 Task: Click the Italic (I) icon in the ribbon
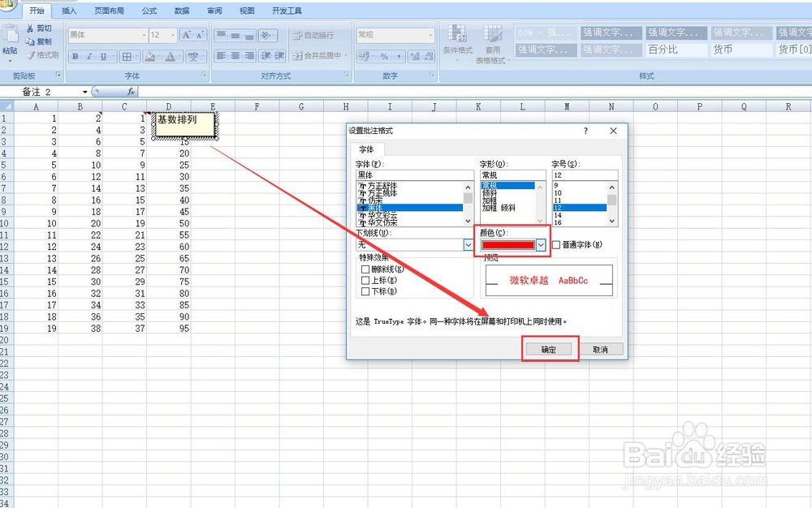89,56
